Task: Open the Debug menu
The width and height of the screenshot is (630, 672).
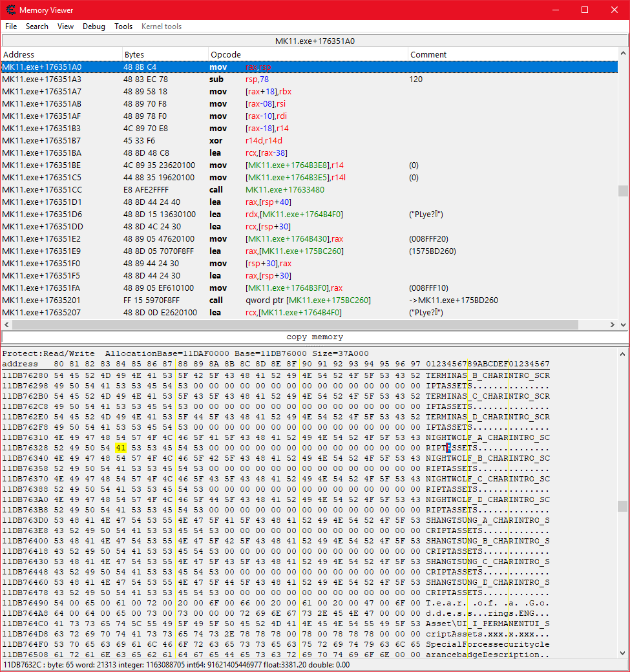Action: click(x=94, y=26)
